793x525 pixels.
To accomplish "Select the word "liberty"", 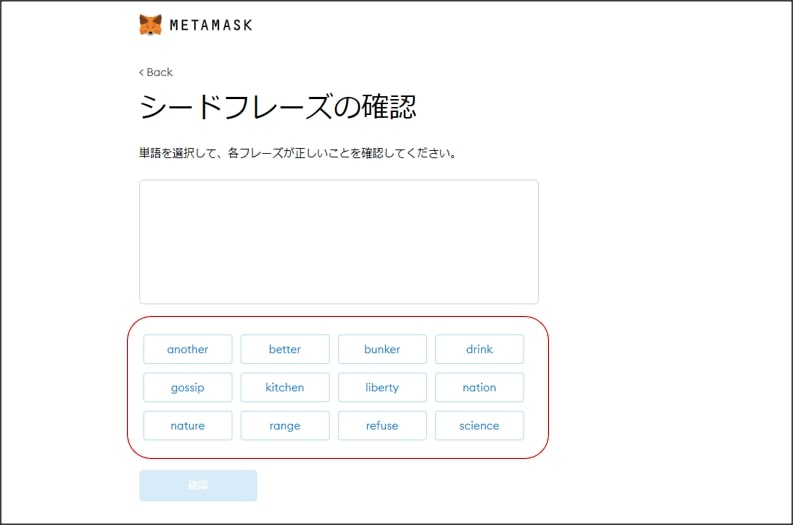I will (x=382, y=387).
